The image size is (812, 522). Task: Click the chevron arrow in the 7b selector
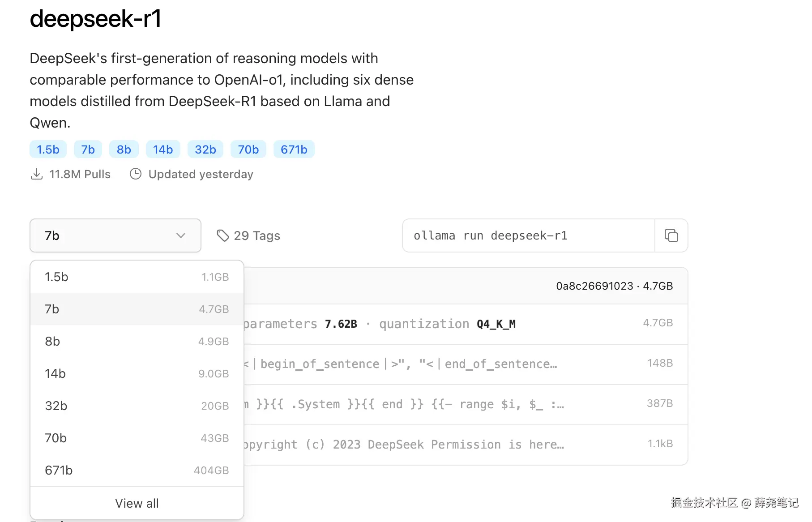(181, 235)
